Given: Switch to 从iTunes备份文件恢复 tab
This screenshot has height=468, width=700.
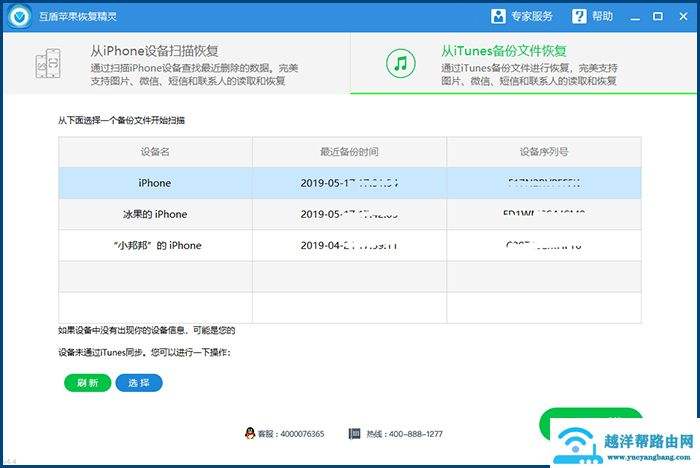Looking at the screenshot, I should tap(524, 63).
